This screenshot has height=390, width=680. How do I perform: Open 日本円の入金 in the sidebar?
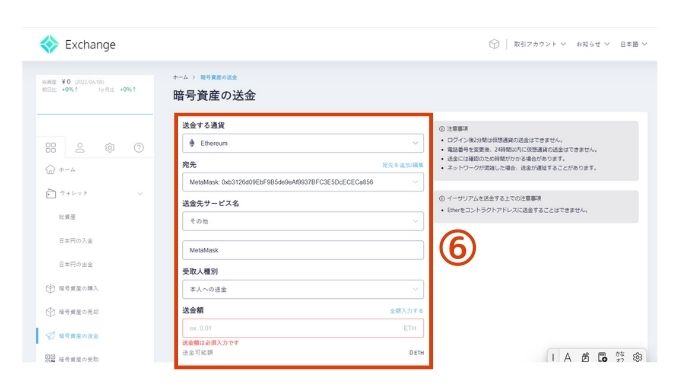76,241
